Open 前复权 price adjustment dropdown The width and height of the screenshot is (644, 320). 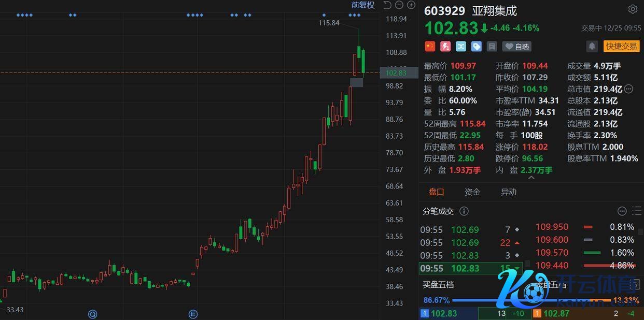pos(362,5)
